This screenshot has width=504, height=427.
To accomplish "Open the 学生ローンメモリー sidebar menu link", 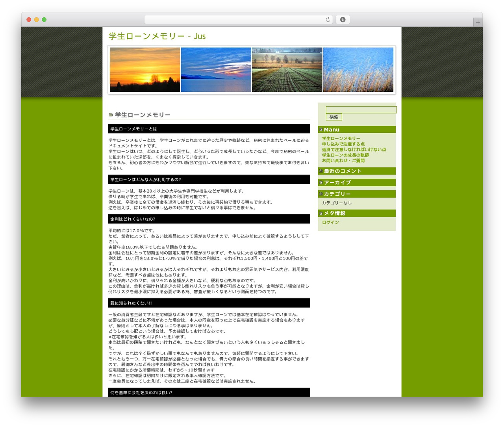I will point(341,139).
